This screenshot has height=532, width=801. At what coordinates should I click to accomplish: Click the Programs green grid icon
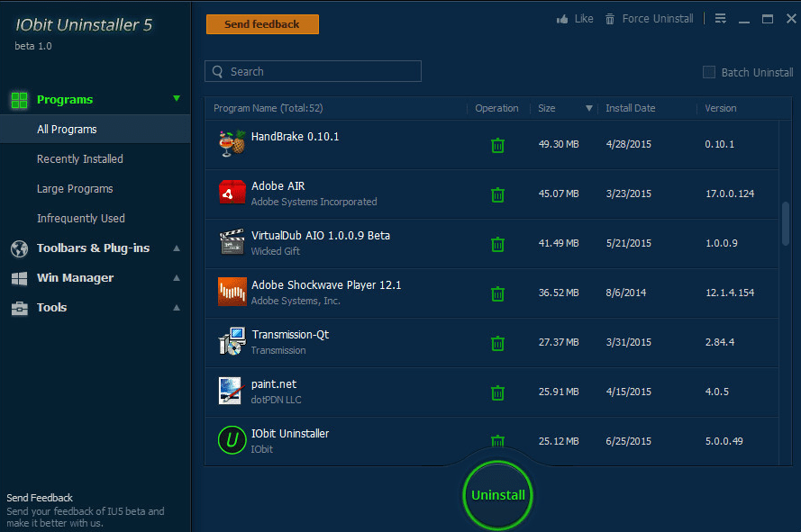[x=20, y=100]
